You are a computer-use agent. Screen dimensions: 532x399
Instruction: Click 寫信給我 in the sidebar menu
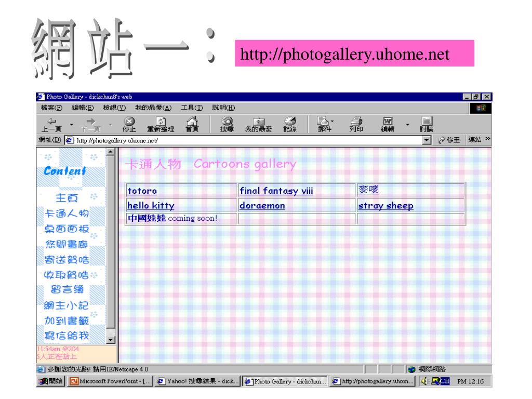coord(67,336)
